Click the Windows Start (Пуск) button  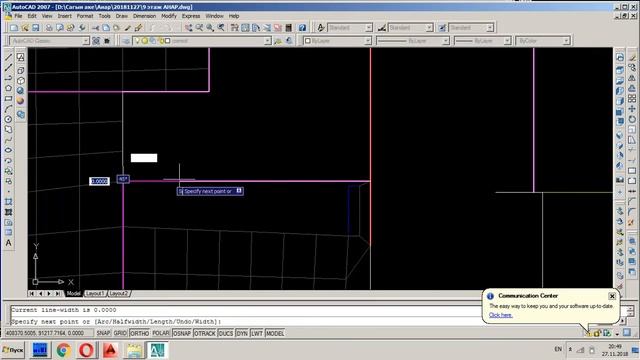click(13, 350)
